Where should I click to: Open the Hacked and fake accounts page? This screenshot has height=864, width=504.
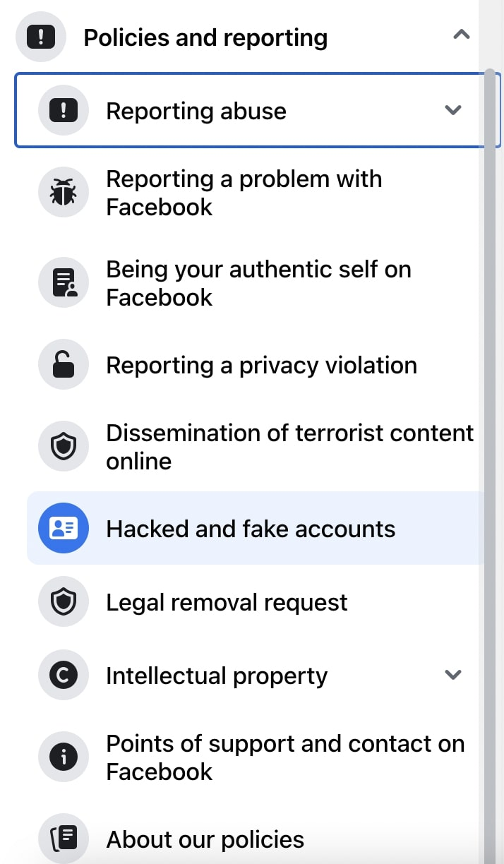250,528
